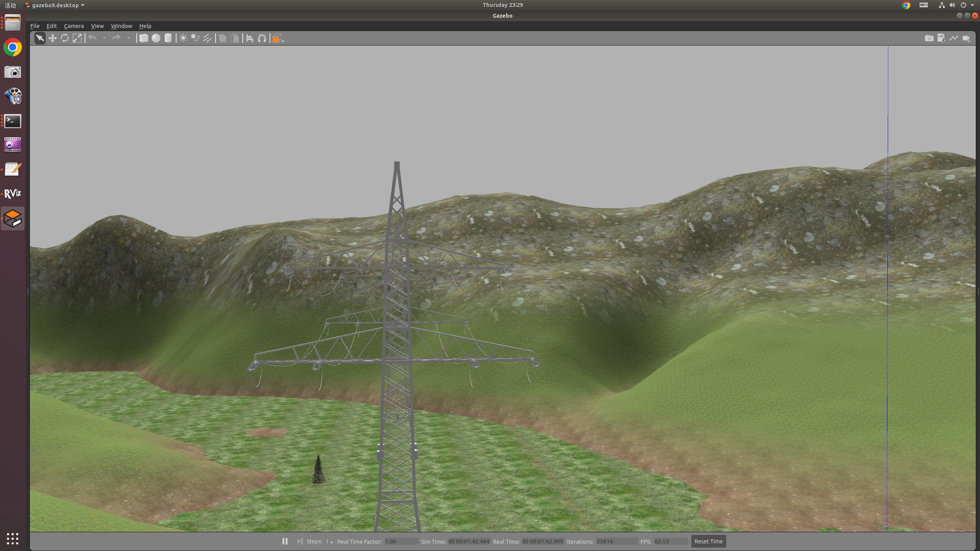This screenshot has height=551, width=980.
Task: Open the text editor from the dock
Action: tap(13, 169)
